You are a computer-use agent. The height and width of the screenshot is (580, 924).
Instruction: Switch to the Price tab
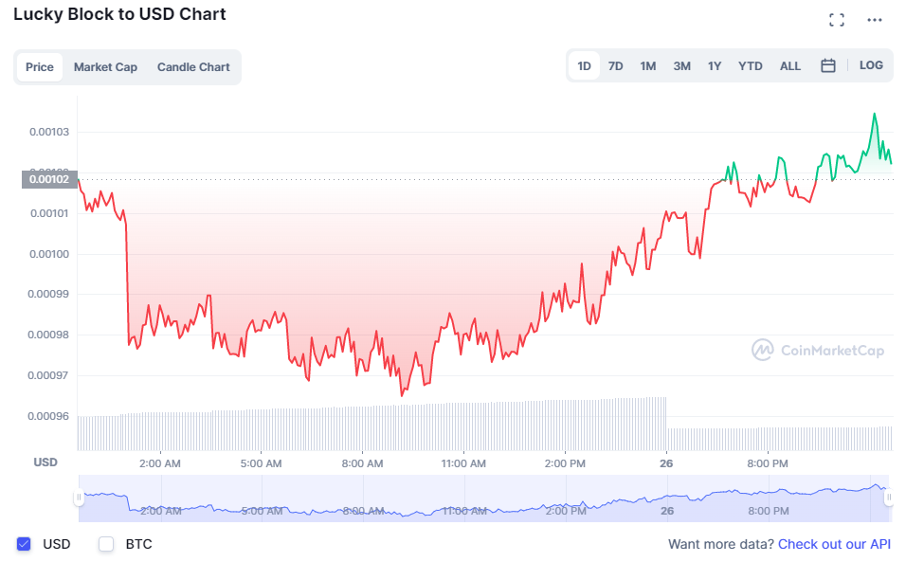tap(40, 67)
